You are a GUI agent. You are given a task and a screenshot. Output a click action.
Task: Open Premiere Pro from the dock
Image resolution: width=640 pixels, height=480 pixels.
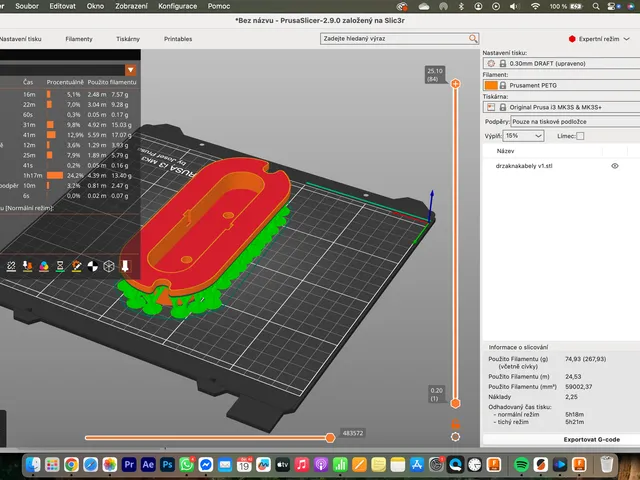coord(129,464)
